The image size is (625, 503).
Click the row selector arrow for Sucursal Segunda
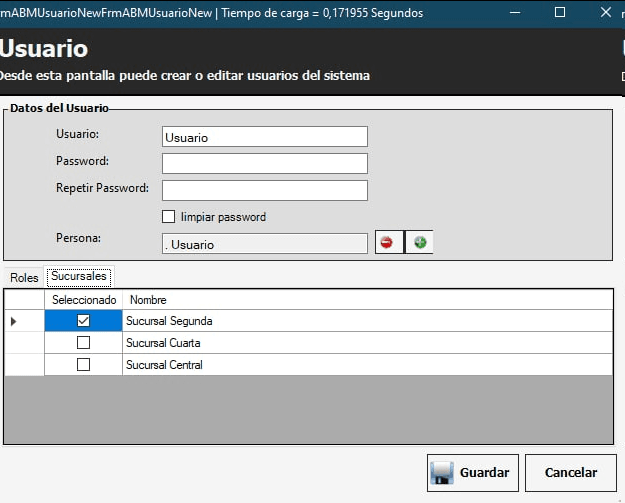pyautogui.click(x=14, y=321)
